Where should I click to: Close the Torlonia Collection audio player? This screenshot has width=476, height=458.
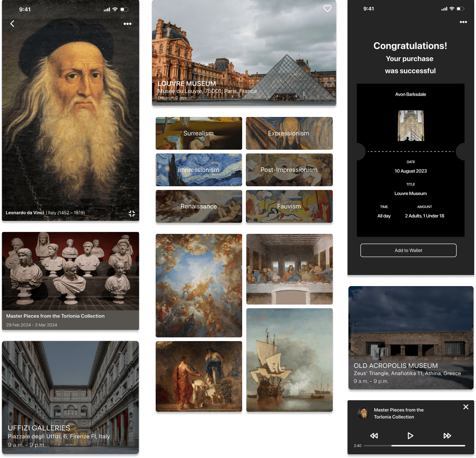click(466, 407)
